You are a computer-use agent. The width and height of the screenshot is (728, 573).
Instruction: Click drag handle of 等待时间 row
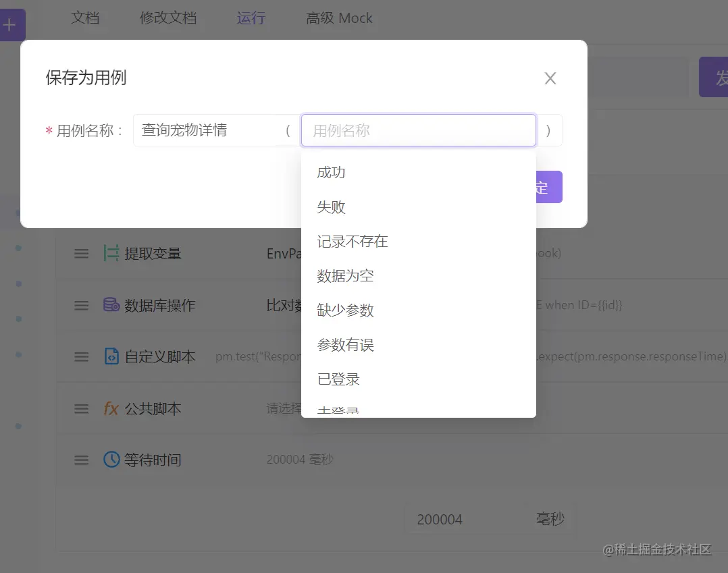81,460
